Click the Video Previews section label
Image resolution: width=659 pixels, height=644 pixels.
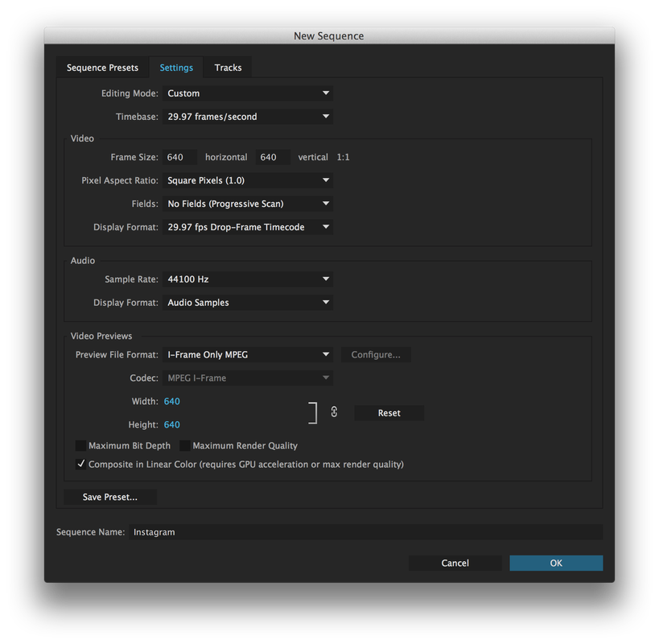click(101, 336)
